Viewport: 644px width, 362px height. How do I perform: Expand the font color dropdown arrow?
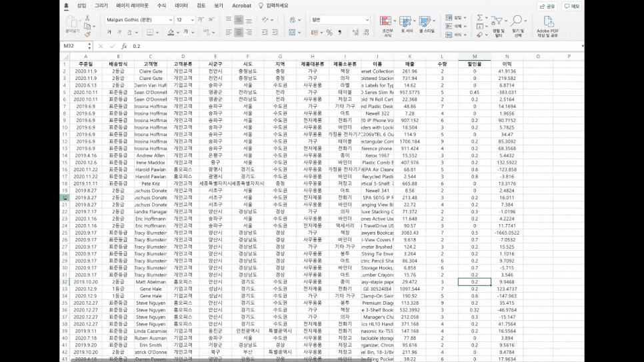[193, 33]
